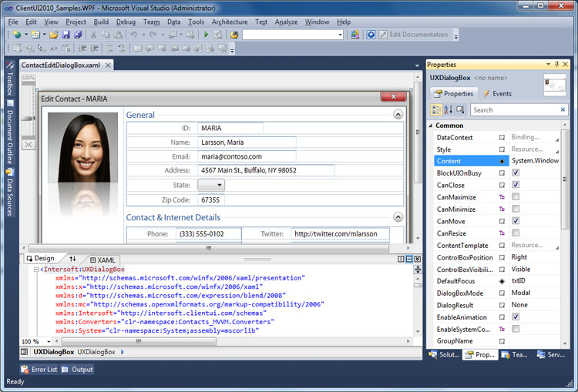Open the active documents list dropdown arrow

[x=417, y=65]
